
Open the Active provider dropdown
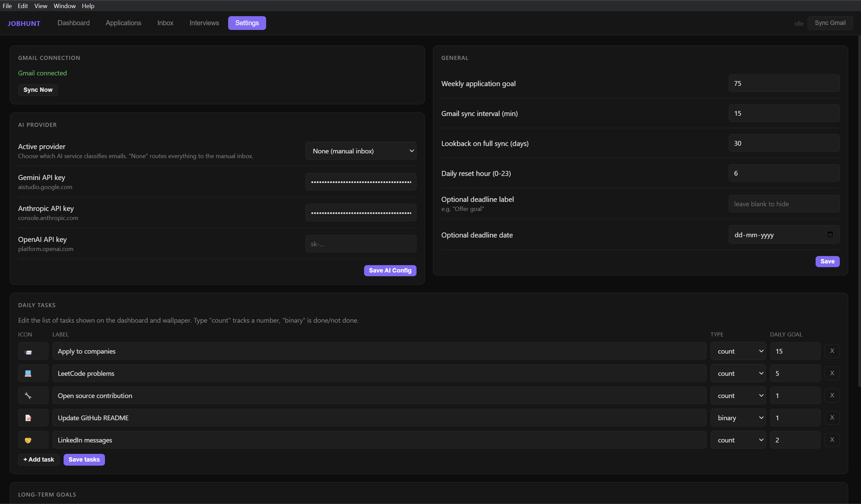[361, 151]
